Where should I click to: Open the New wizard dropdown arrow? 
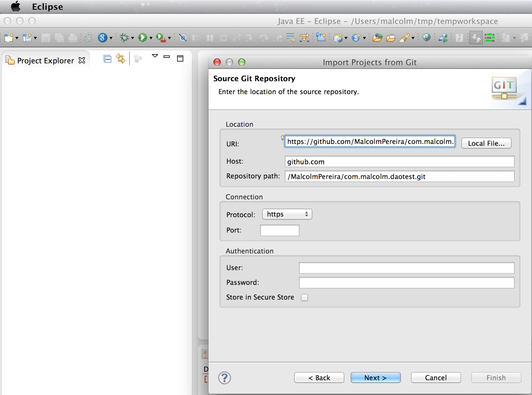[17, 38]
